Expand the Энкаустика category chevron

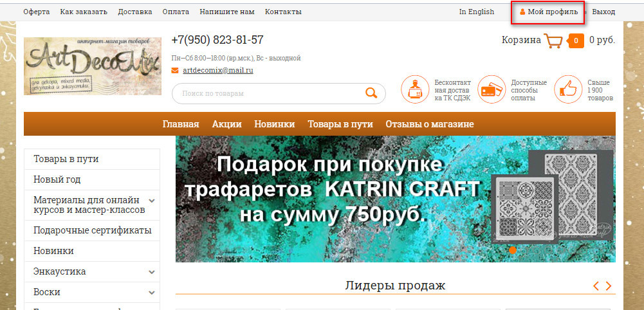tap(152, 272)
